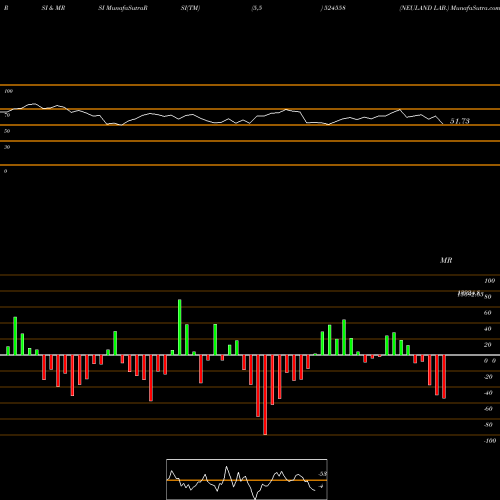Image resolution: width=500 pixels, height=500 pixels.
Task: Click the '-80' label on MR axis
Action: [x=488, y=425]
